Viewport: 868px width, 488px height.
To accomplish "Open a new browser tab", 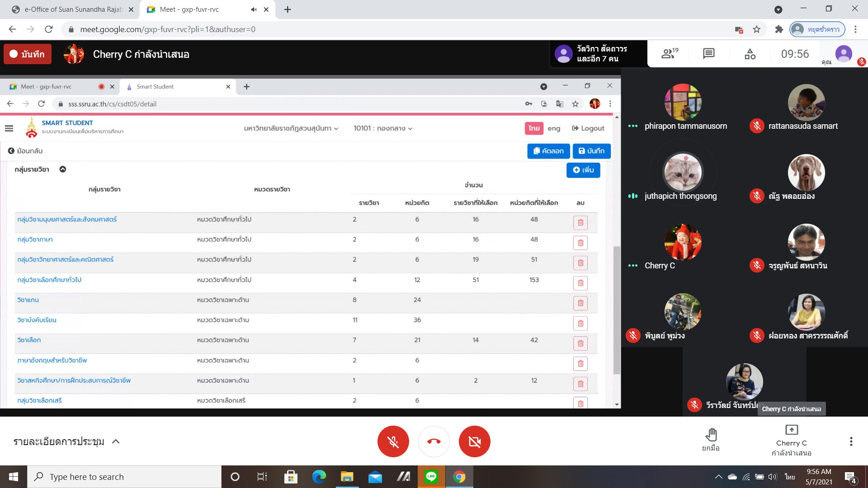I will pos(288,9).
